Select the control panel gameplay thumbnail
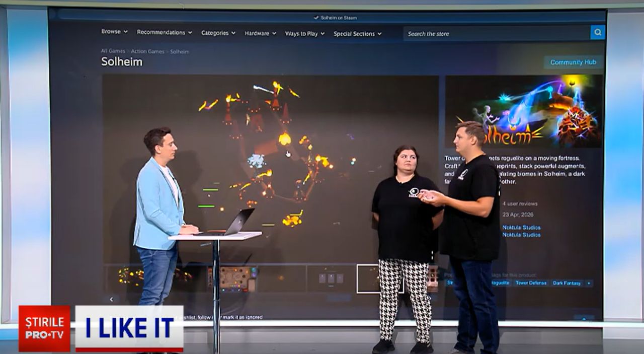Screen dimensions: 644x354 point(231,278)
